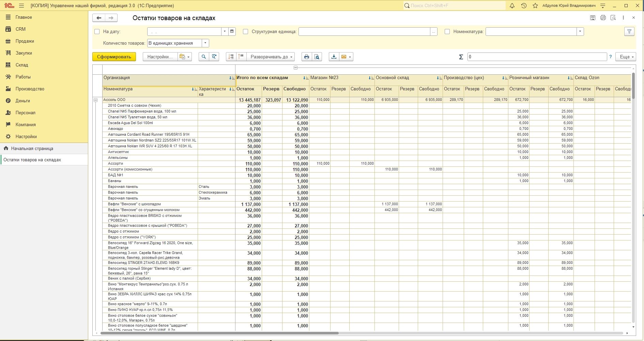
Task: Click the sort icon in the Организация header
Action: (232, 78)
